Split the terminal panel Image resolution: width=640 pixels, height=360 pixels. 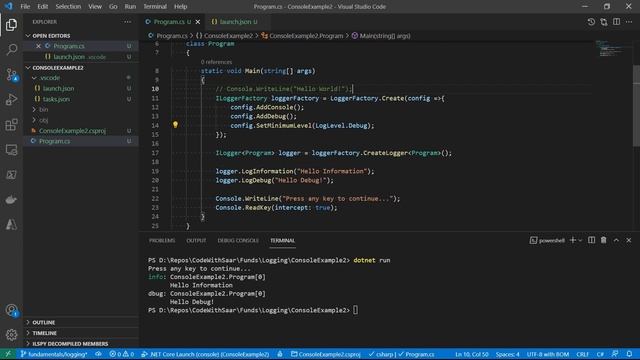click(591, 240)
